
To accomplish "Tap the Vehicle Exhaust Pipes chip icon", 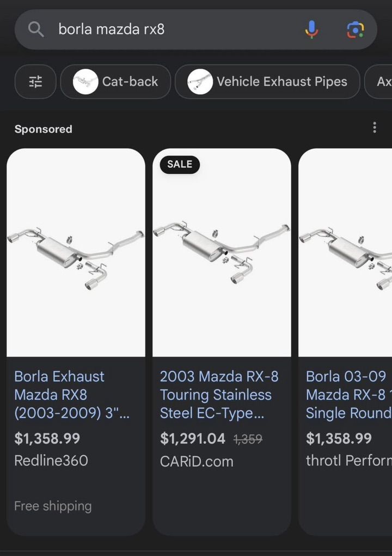I will (x=200, y=82).
